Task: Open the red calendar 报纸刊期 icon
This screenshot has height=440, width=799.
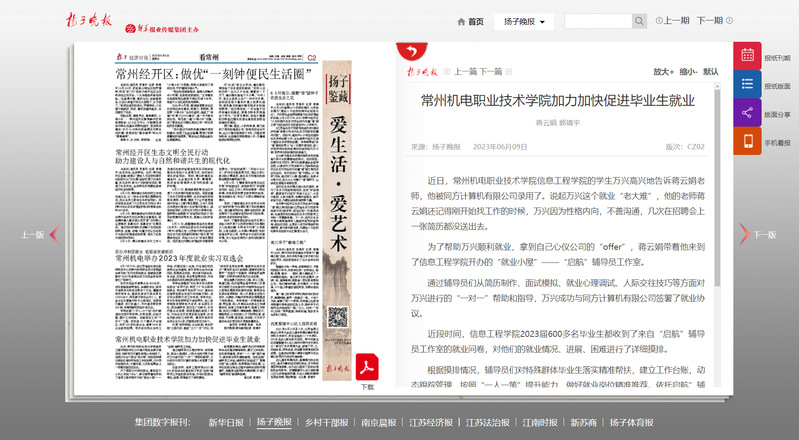Action: (x=747, y=57)
